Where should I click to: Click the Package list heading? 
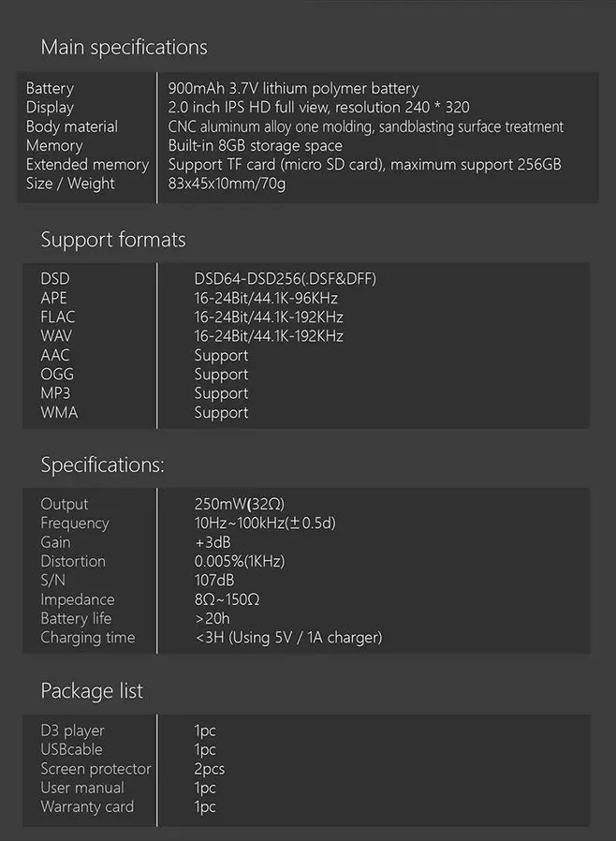(92, 691)
